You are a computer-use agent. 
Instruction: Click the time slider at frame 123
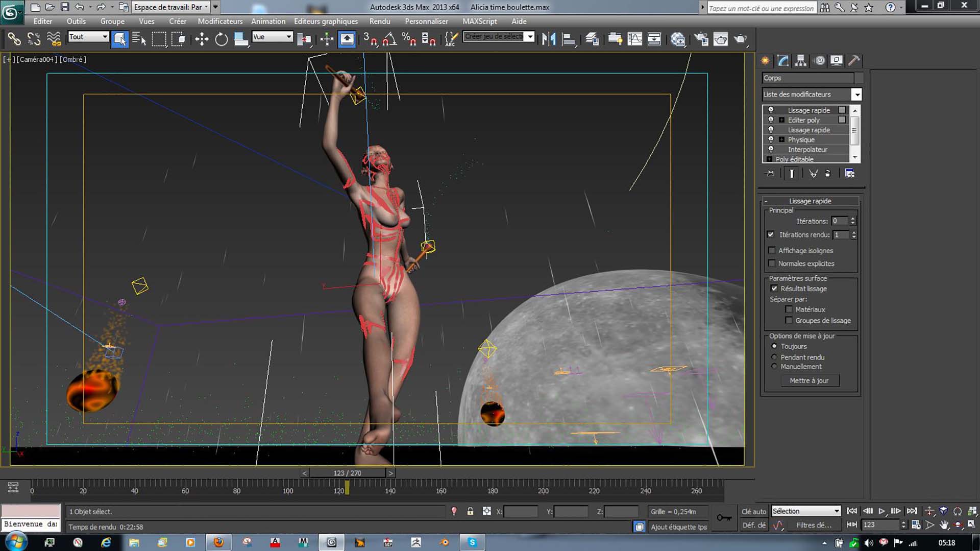[347, 473]
